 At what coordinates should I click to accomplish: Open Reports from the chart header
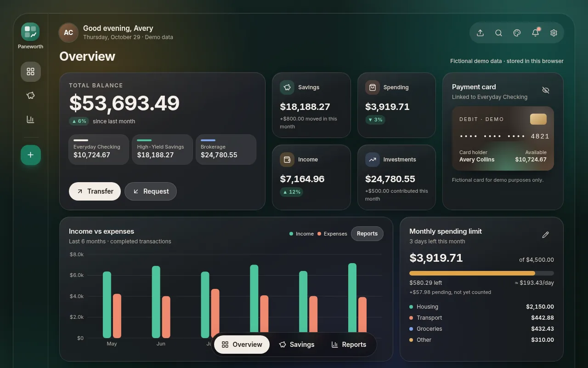tap(367, 234)
